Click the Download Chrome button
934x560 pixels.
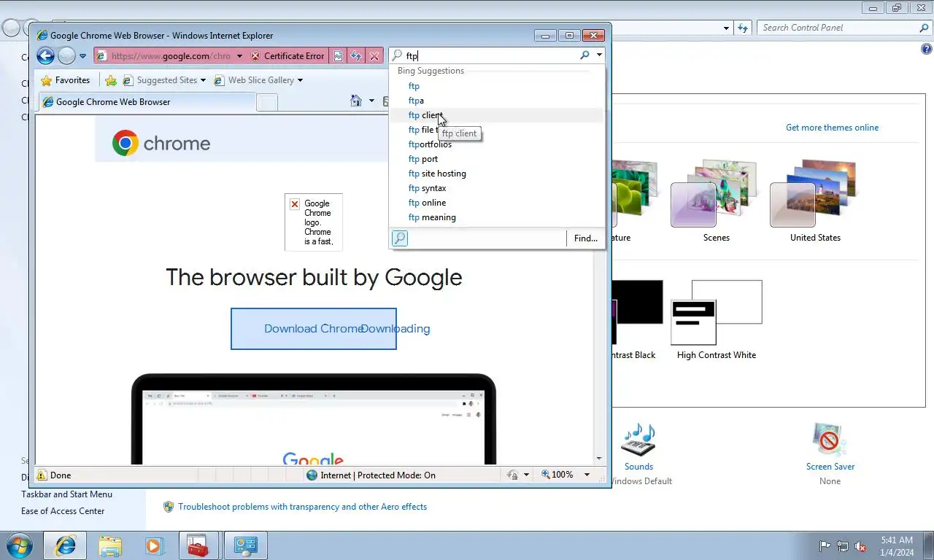tap(314, 329)
